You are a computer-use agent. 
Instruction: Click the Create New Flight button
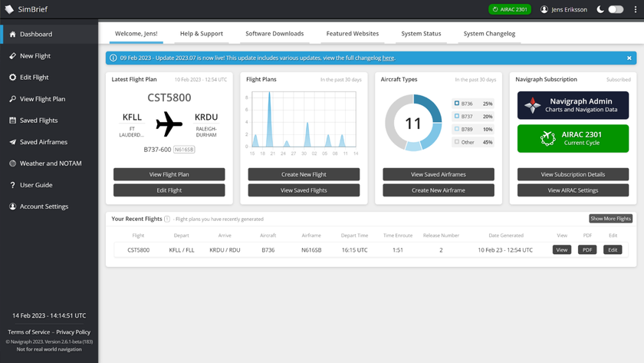304,174
